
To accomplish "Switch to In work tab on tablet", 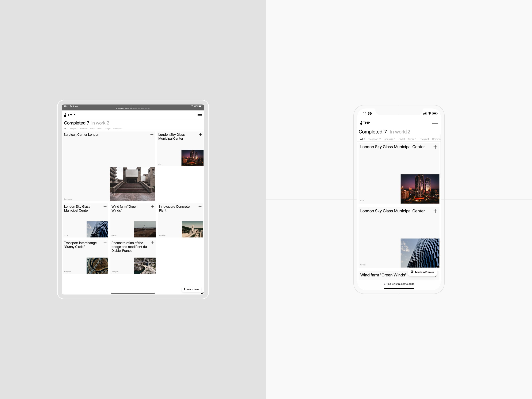I will click(x=100, y=123).
